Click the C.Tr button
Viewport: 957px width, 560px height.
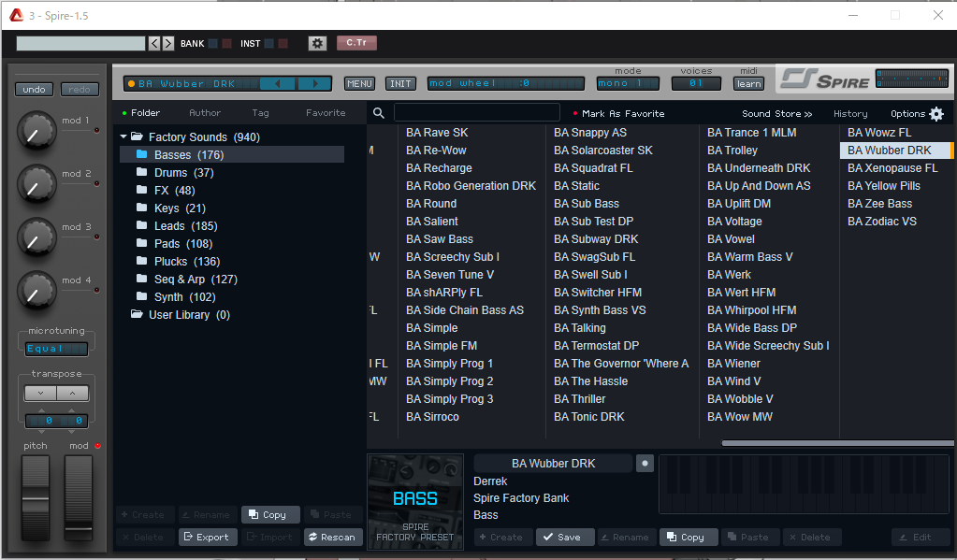[356, 43]
